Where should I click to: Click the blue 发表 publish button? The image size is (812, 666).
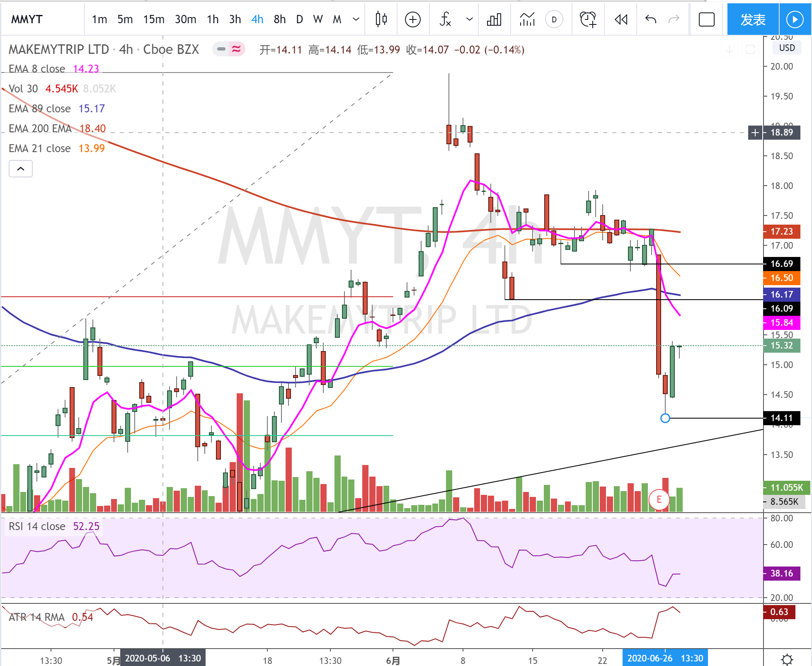click(753, 19)
